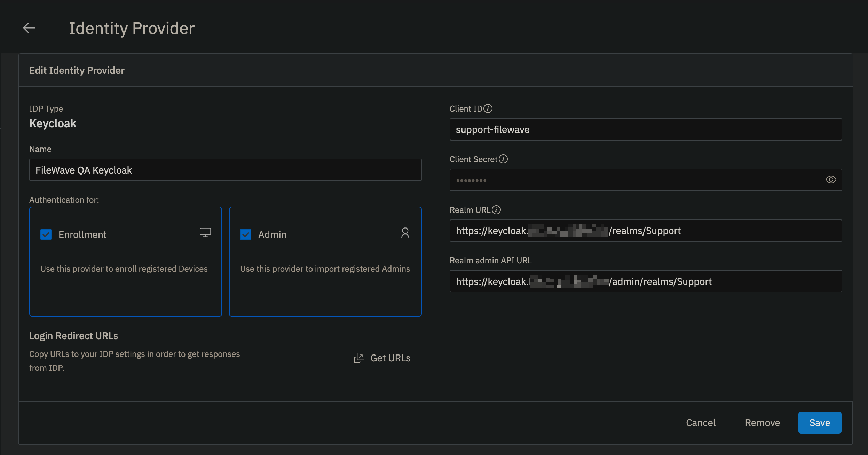
Task: Click 'Use this provider to import registered Admins' text
Action: [x=325, y=269]
